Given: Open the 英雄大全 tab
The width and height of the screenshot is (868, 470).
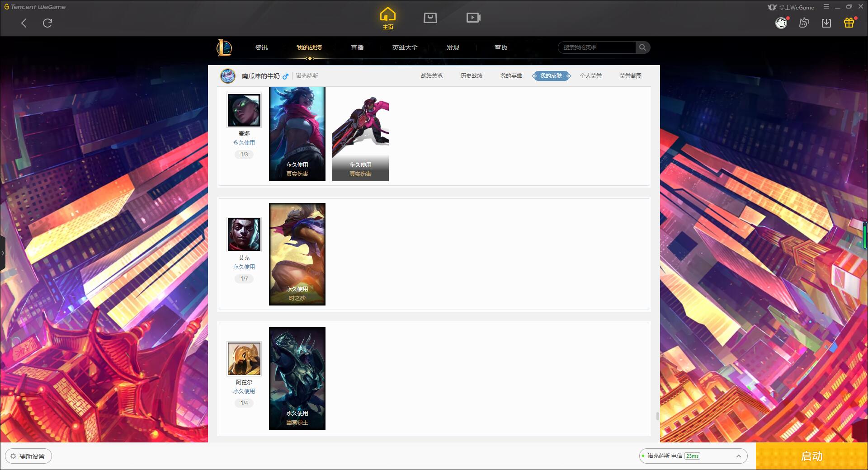Looking at the screenshot, I should point(405,47).
